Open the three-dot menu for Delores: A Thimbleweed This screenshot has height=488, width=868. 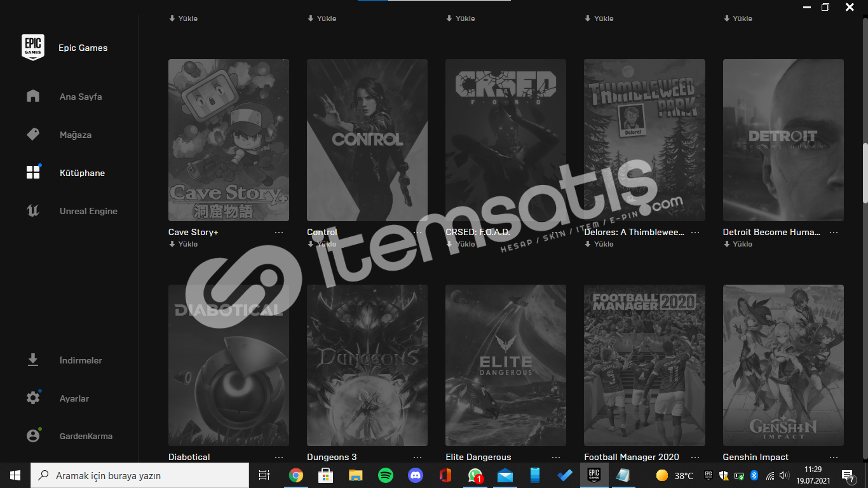(695, 233)
